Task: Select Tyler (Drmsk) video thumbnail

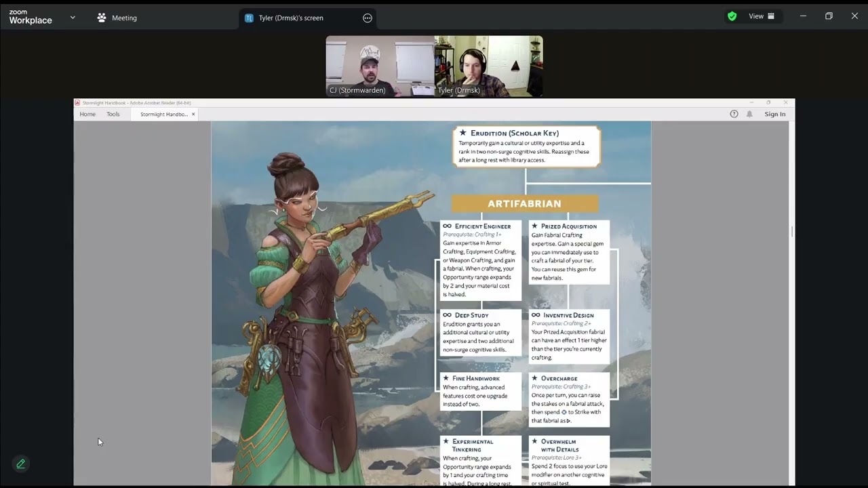Action: (489, 66)
